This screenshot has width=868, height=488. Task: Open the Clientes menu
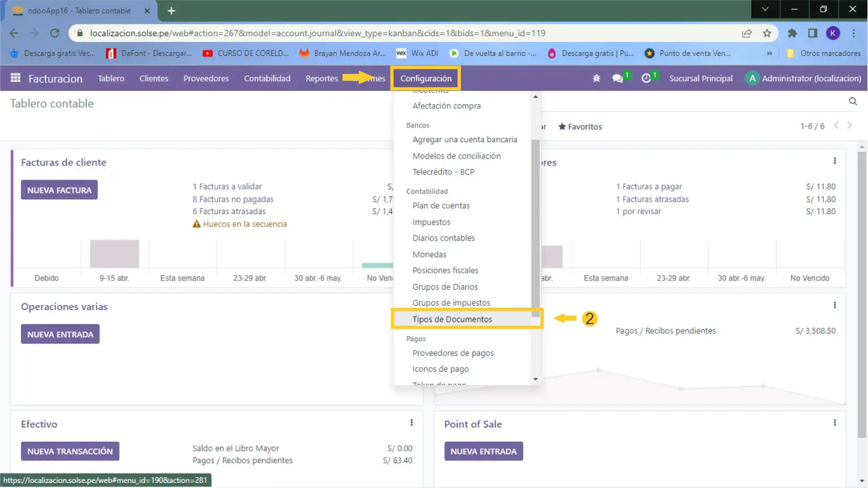click(x=154, y=79)
